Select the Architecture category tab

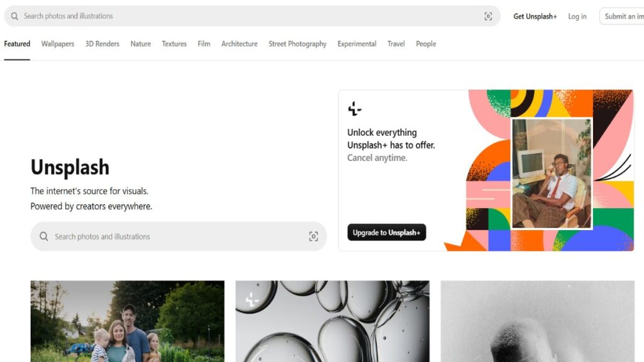pyautogui.click(x=240, y=44)
